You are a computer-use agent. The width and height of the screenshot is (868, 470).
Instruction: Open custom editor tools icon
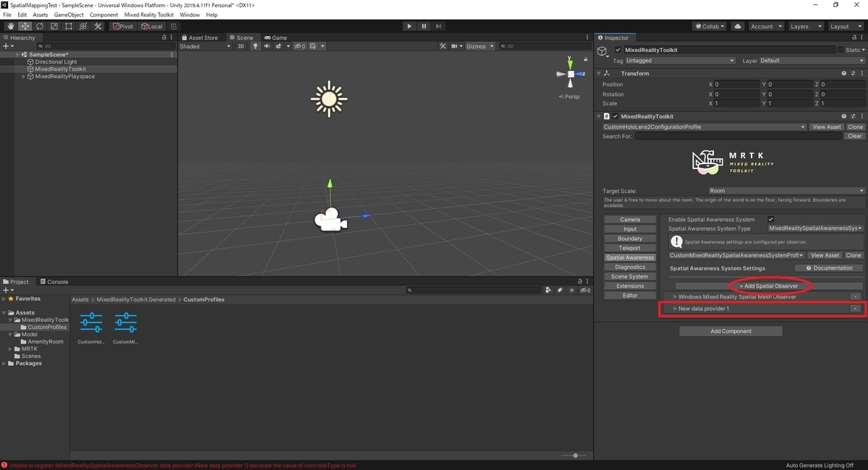[98, 26]
